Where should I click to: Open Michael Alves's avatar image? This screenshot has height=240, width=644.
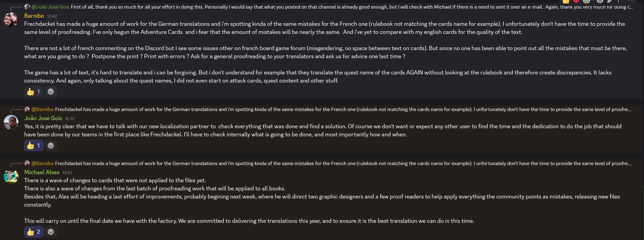11,176
